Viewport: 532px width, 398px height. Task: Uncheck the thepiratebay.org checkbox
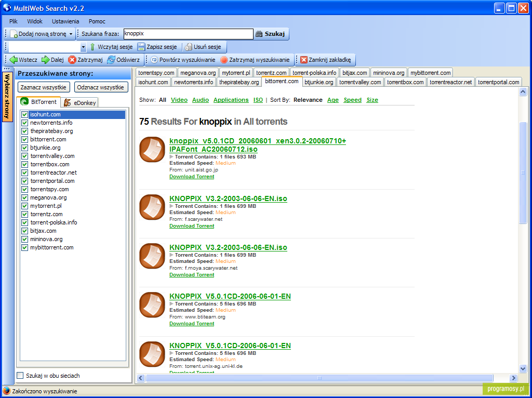tap(24, 131)
